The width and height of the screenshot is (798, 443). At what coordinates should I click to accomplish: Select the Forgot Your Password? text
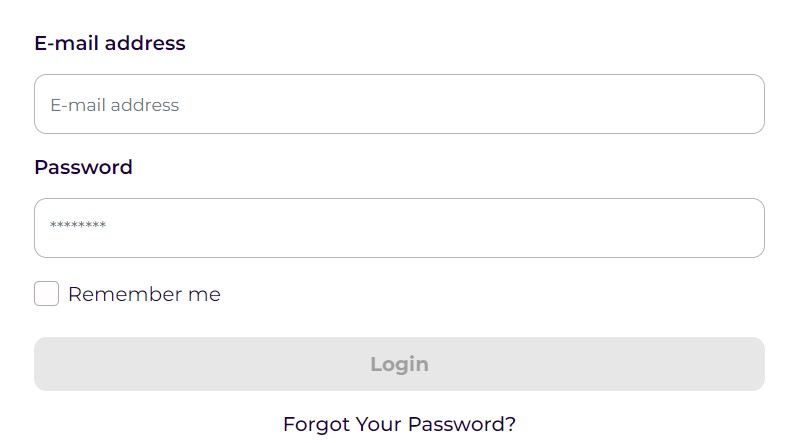[x=399, y=424]
